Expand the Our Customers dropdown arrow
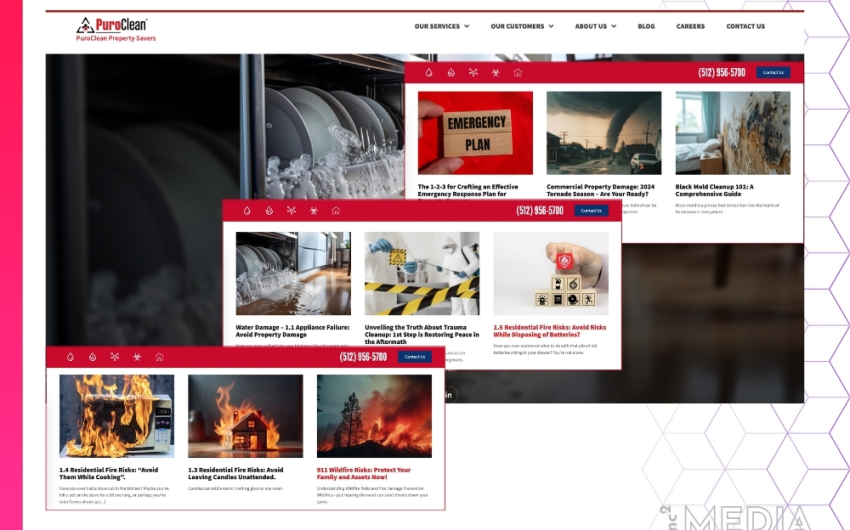The width and height of the screenshot is (850, 530). 551,26
